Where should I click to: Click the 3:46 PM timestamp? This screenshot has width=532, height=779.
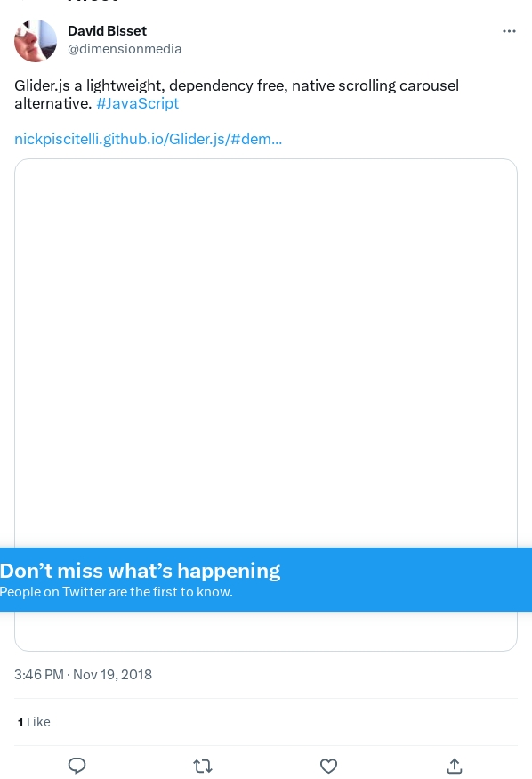click(x=39, y=675)
